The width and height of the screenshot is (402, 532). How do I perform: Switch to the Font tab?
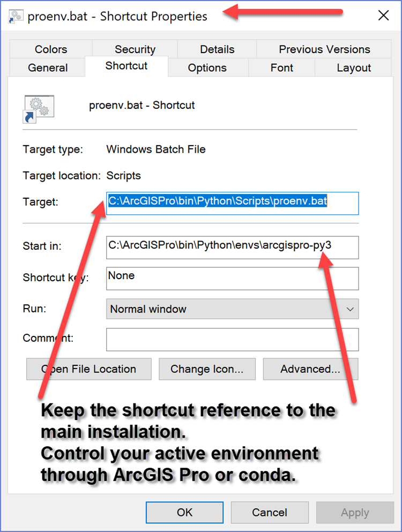tap(282, 68)
